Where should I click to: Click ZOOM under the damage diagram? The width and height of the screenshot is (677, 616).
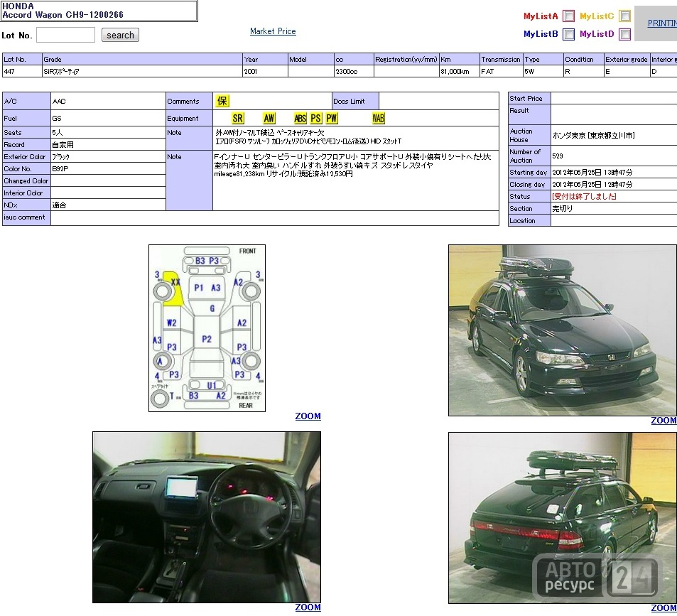(x=308, y=416)
